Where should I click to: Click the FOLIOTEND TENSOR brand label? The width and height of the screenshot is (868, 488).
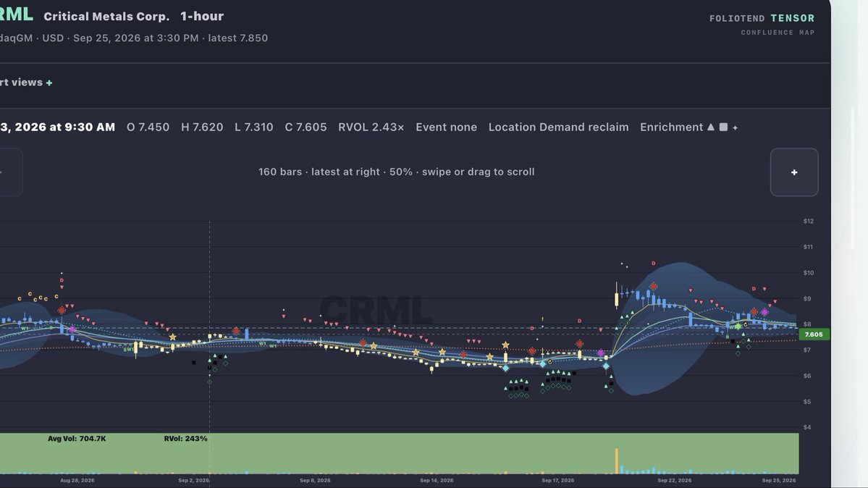(x=762, y=18)
